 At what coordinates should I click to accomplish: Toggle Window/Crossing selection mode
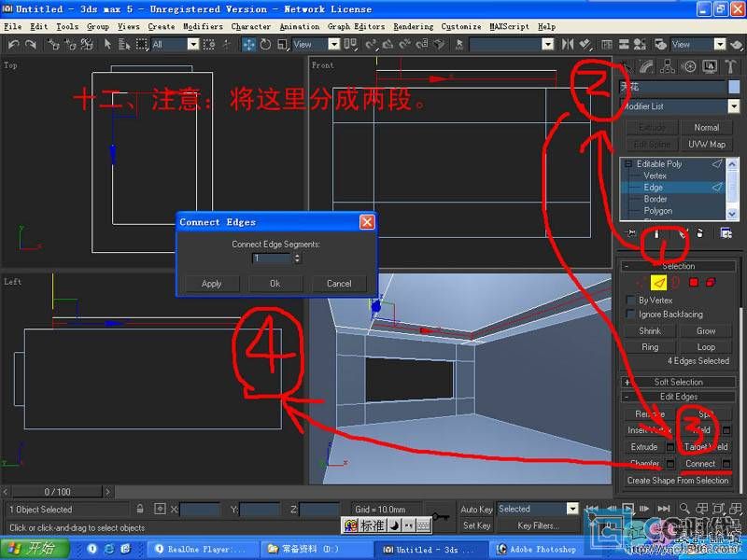[209, 44]
